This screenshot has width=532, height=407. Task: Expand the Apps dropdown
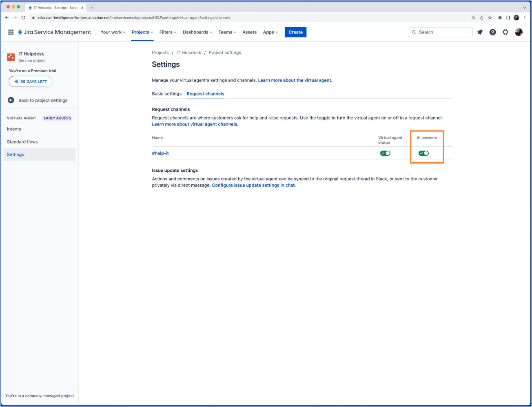point(270,32)
